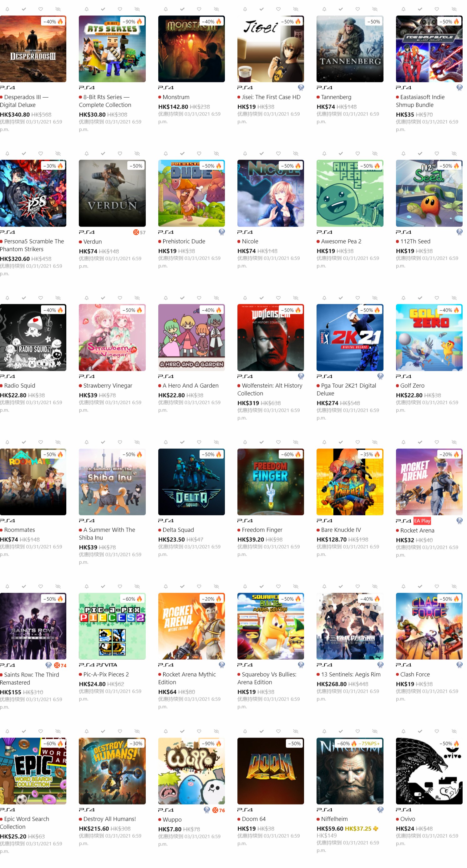This screenshot has height=868, width=467.
Task: Click the EA Play badge on Rocket Arena
Action: click(422, 521)
